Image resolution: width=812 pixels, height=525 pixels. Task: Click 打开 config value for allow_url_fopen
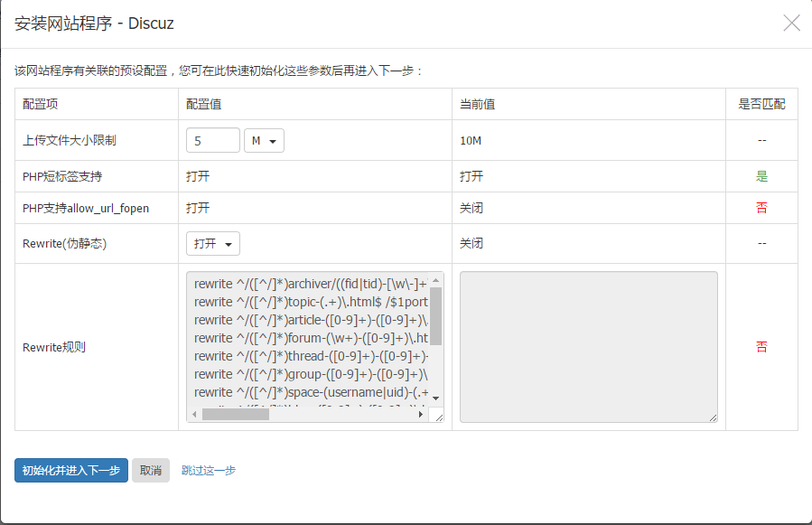point(198,208)
